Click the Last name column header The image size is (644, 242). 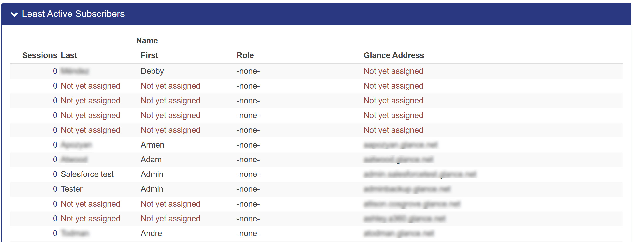pos(69,55)
